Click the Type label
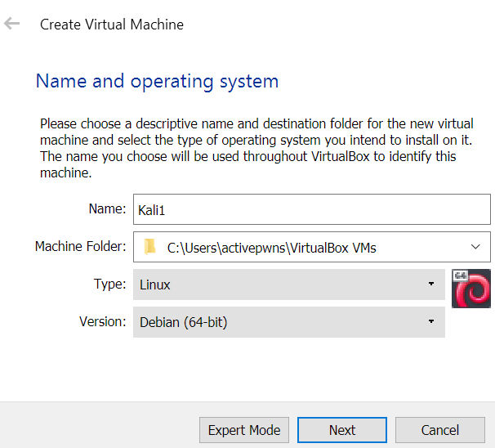 tap(109, 284)
